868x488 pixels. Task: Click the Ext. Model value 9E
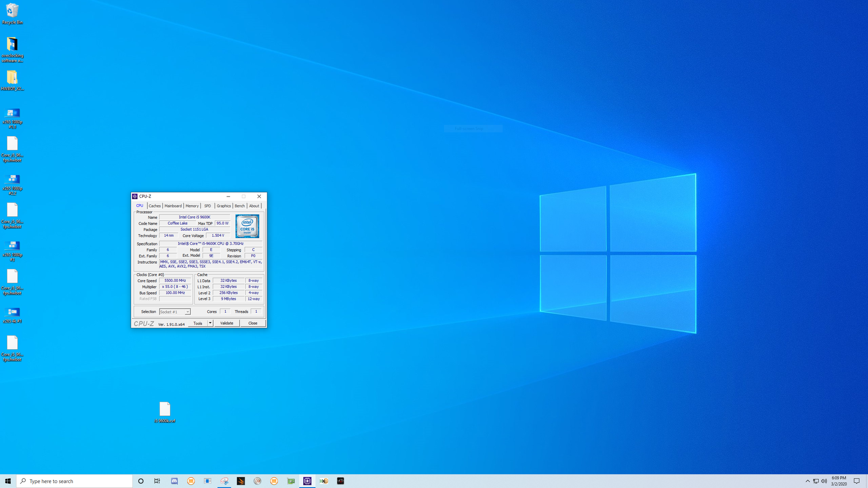211,256
